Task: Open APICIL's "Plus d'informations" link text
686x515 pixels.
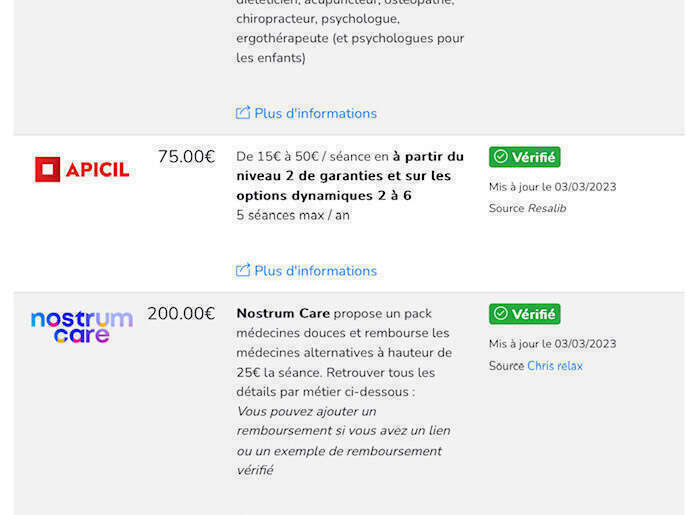Action: pos(315,270)
